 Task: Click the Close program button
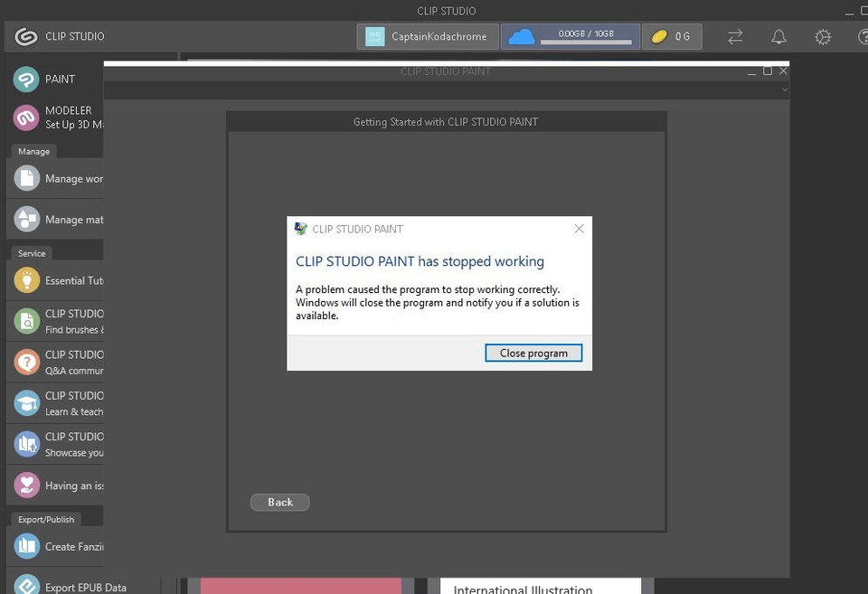tap(533, 354)
